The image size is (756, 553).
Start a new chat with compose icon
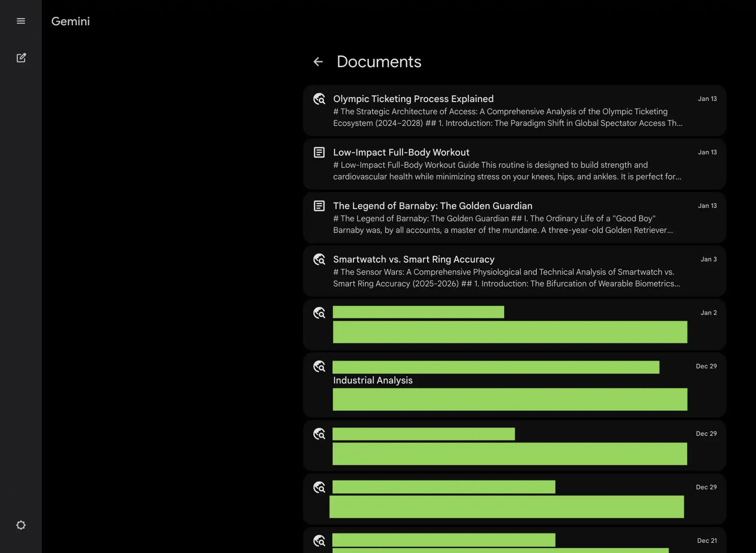click(21, 58)
